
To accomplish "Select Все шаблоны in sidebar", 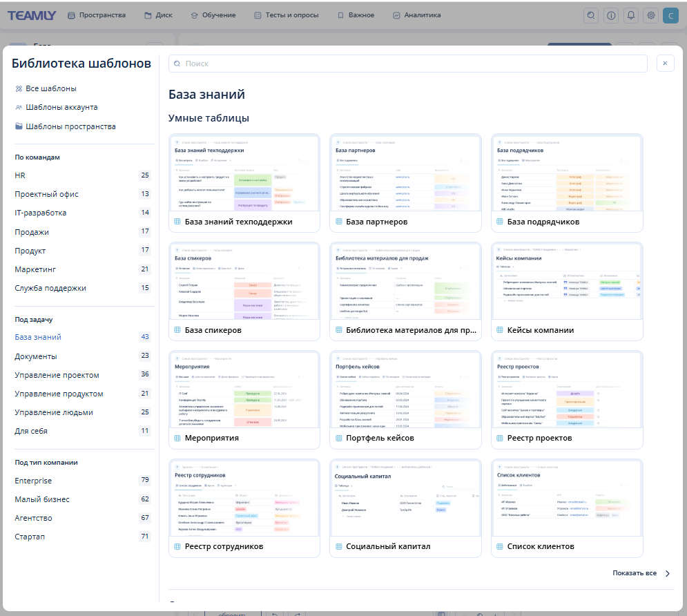I will [50, 88].
